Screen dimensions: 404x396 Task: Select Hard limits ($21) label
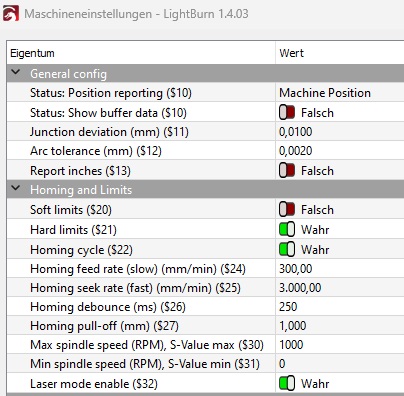tap(73, 230)
